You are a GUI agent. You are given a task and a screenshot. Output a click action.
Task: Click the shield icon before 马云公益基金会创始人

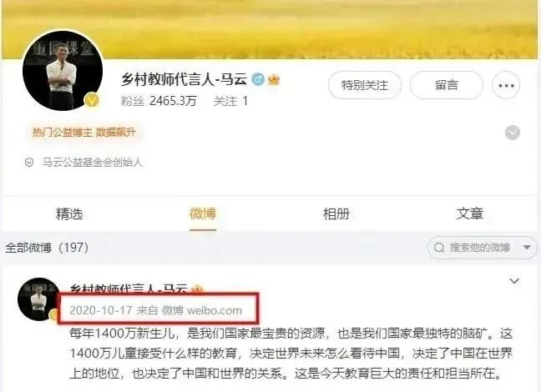click(x=29, y=163)
